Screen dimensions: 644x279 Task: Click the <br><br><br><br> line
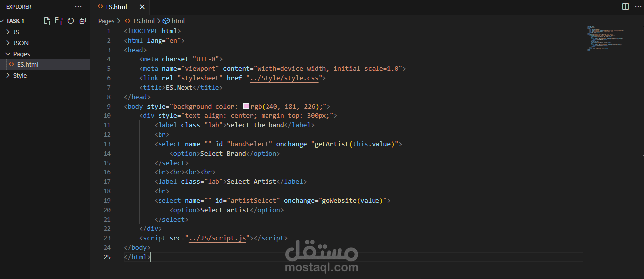(185, 172)
